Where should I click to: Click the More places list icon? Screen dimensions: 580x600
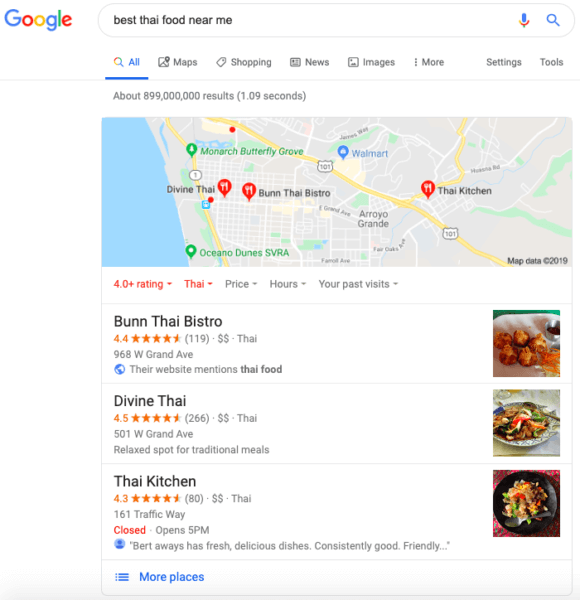coord(122,577)
